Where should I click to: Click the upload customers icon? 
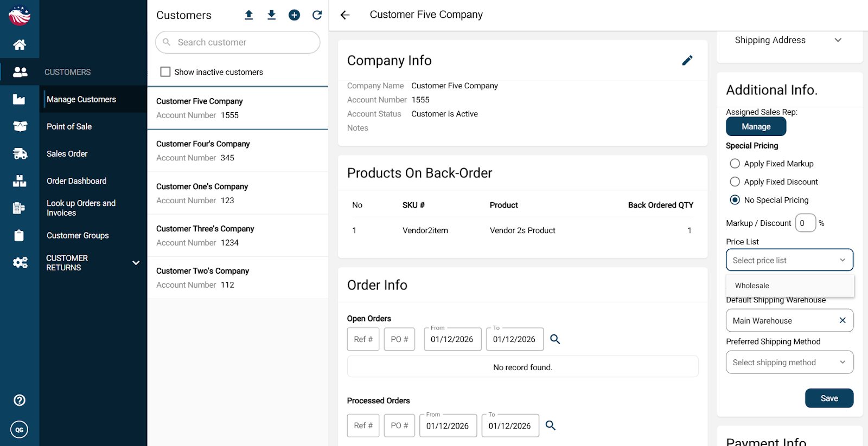(249, 15)
